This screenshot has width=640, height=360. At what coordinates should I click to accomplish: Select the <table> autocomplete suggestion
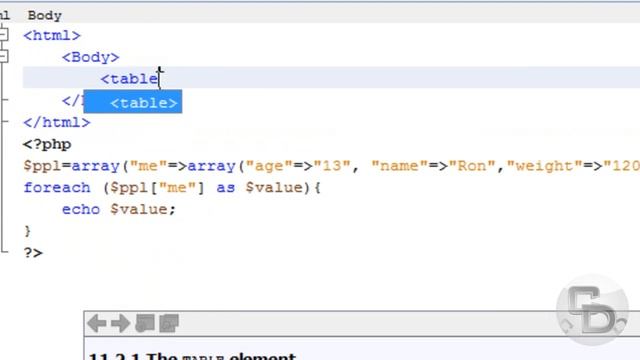133,102
